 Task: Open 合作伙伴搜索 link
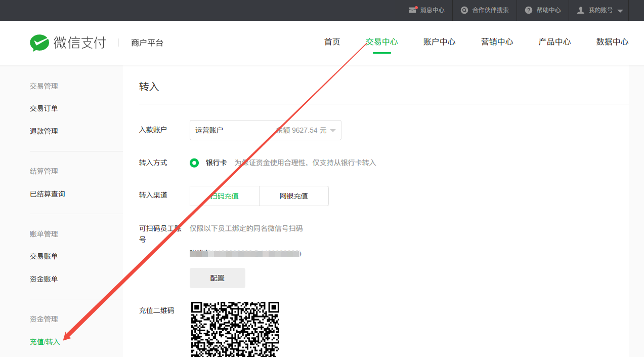point(491,10)
